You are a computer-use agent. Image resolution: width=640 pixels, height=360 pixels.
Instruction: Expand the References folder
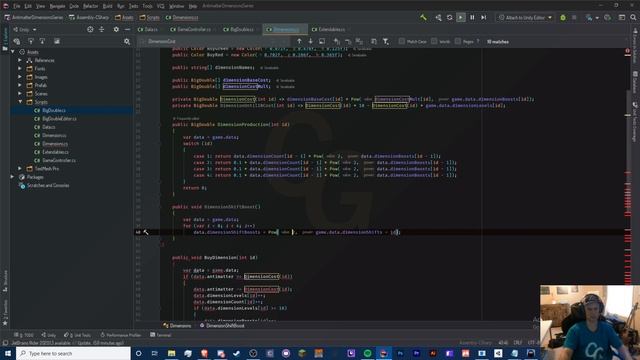click(x=20, y=60)
